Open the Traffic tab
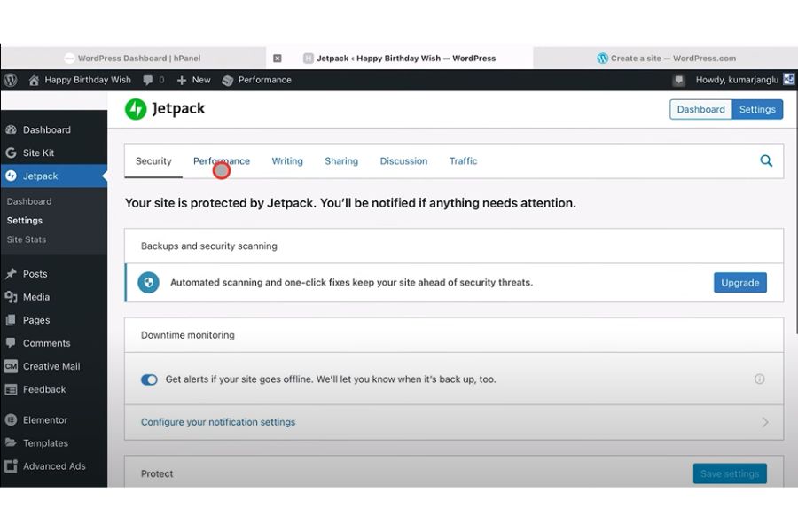The height and width of the screenshot is (532, 798). click(x=463, y=161)
